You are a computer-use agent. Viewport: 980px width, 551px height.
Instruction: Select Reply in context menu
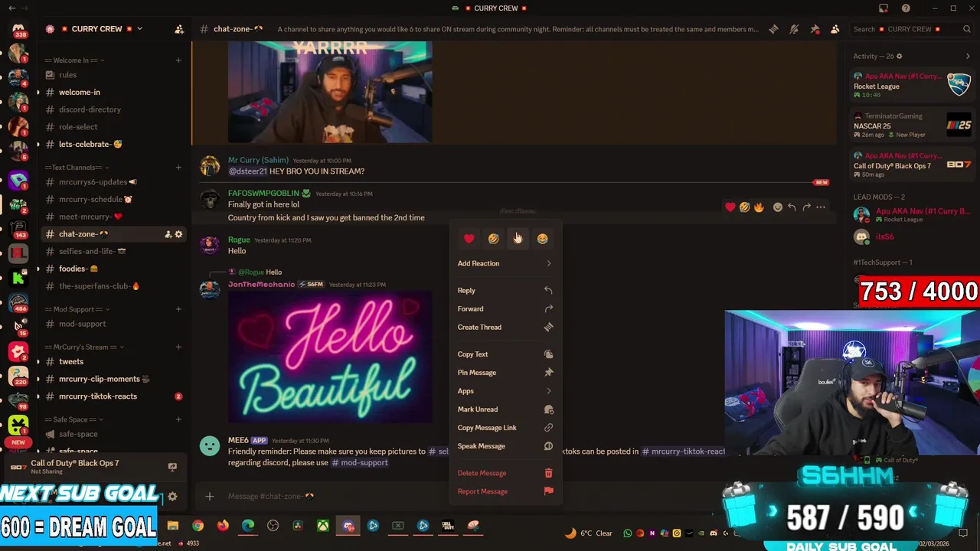click(505, 291)
